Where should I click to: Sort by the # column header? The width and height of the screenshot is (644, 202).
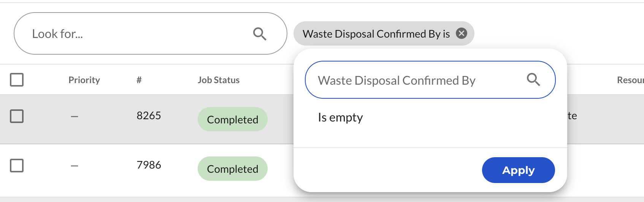tap(139, 80)
